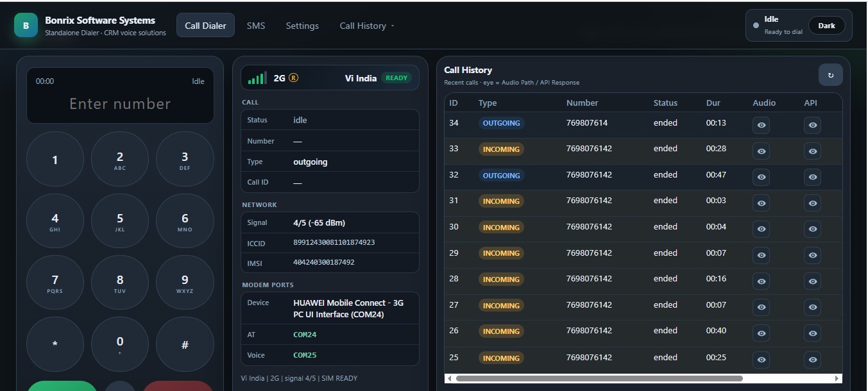View audio path for call ID 29
868x391 pixels.
[x=762, y=255]
